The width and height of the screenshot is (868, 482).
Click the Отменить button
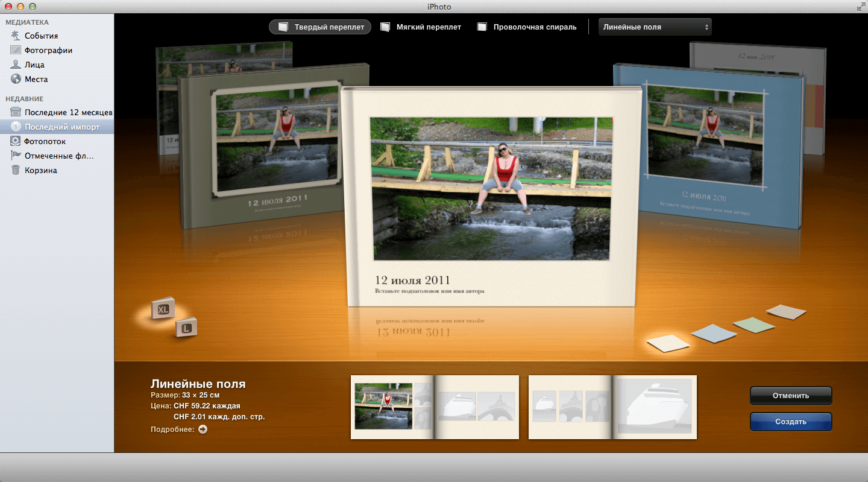(x=791, y=396)
